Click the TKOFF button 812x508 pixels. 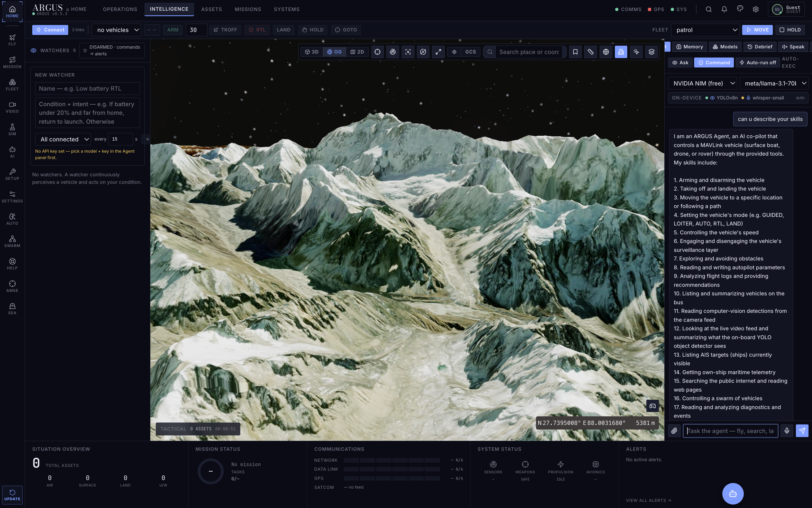pyautogui.click(x=225, y=30)
